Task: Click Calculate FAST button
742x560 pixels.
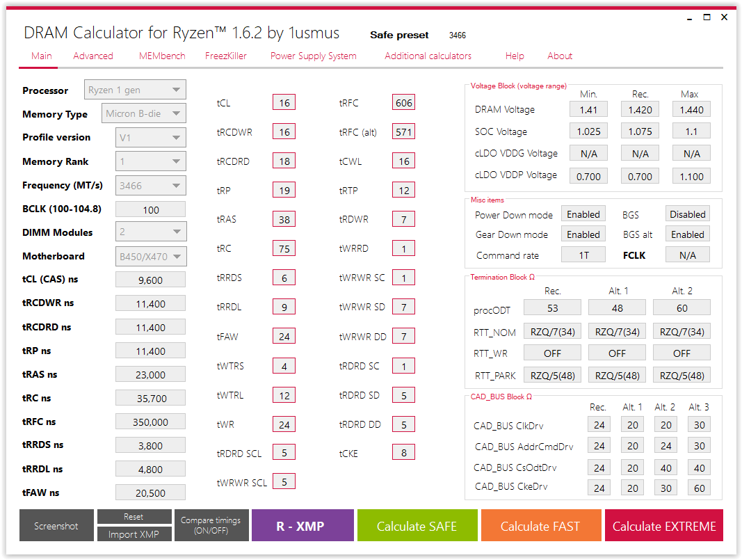Action: (x=541, y=525)
